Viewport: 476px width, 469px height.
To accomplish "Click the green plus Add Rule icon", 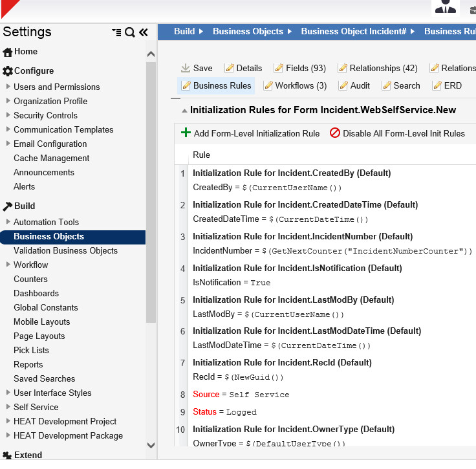I will pyautogui.click(x=186, y=133).
